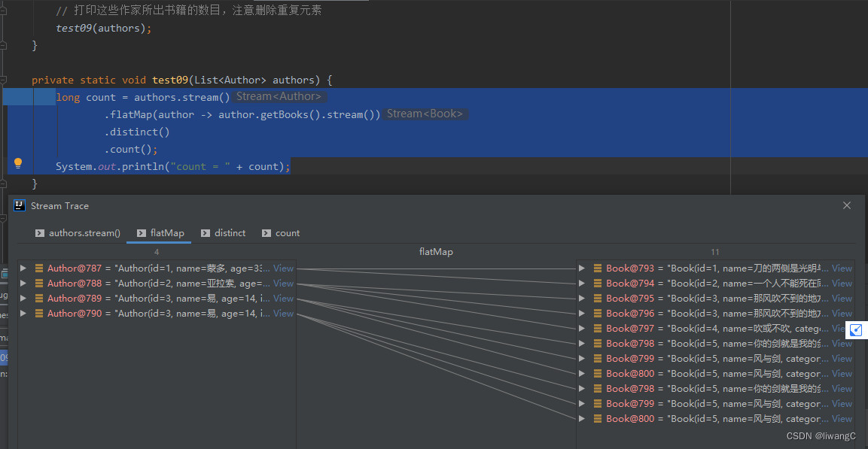
Task: Switch to the distinct tab
Action: [x=230, y=233]
